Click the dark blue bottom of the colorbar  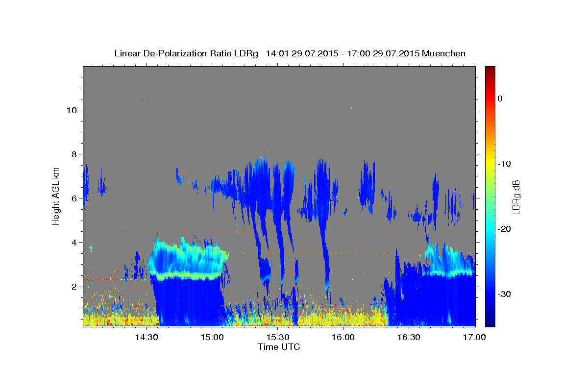coord(490,322)
